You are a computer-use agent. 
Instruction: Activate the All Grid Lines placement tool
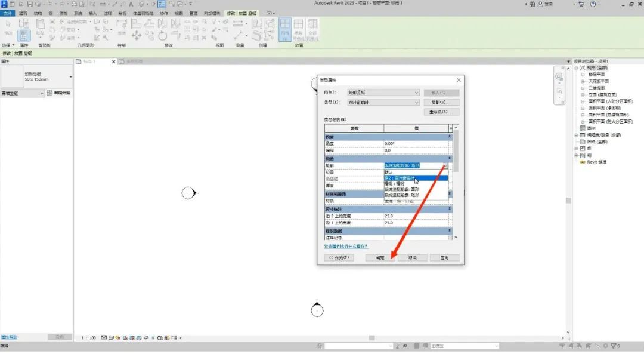[312, 29]
